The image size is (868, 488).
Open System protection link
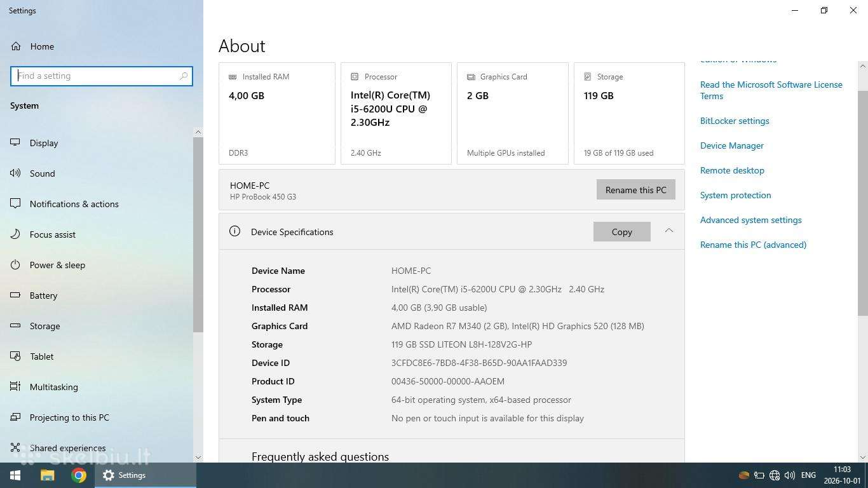click(x=736, y=195)
